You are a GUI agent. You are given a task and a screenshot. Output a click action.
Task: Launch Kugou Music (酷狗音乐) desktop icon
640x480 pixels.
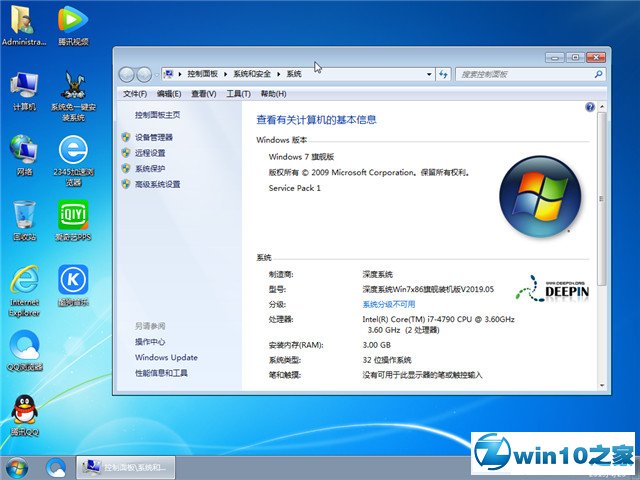pyautogui.click(x=73, y=286)
